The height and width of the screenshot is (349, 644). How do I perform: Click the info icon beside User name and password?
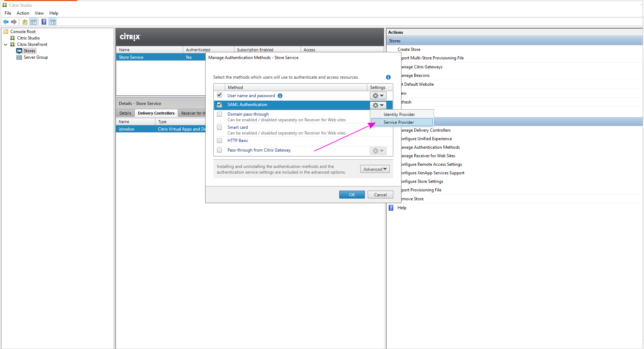(x=280, y=96)
